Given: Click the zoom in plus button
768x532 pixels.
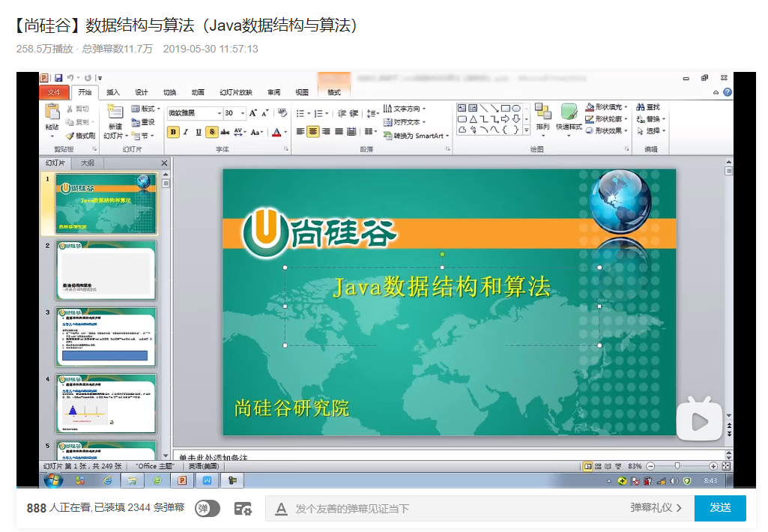Looking at the screenshot, I should click(x=713, y=466).
